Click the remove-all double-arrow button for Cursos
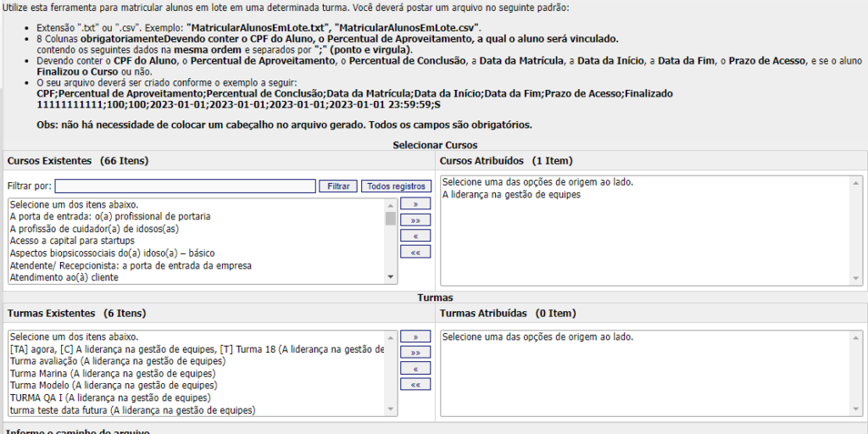Image resolution: width=868 pixels, height=434 pixels. pyautogui.click(x=415, y=252)
